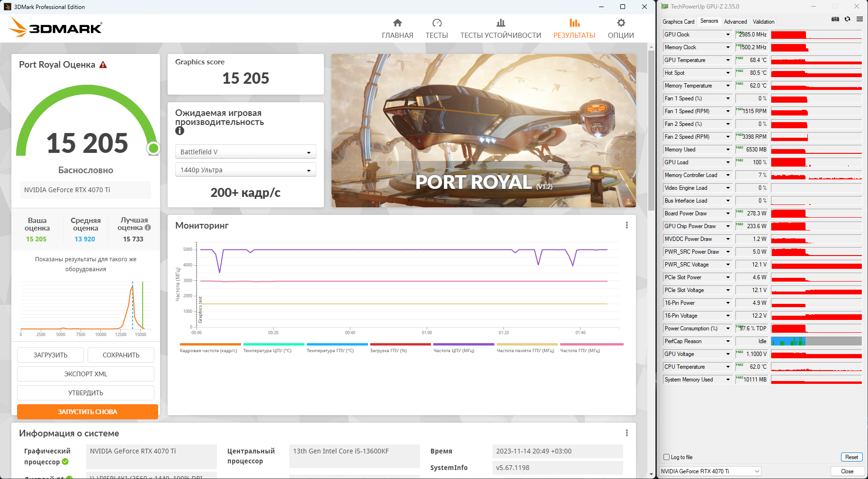Switch to the Validation tab
This screenshot has height=479, width=868.
[x=763, y=22]
